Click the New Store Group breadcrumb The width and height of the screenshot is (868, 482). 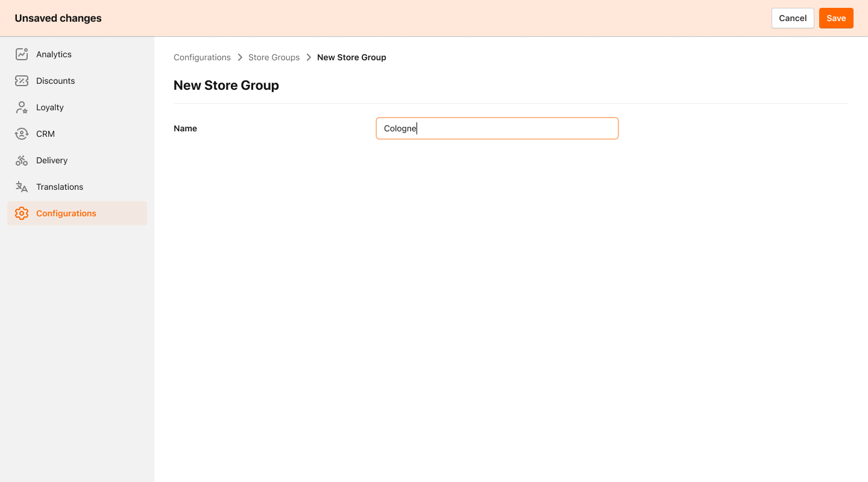[351, 57]
